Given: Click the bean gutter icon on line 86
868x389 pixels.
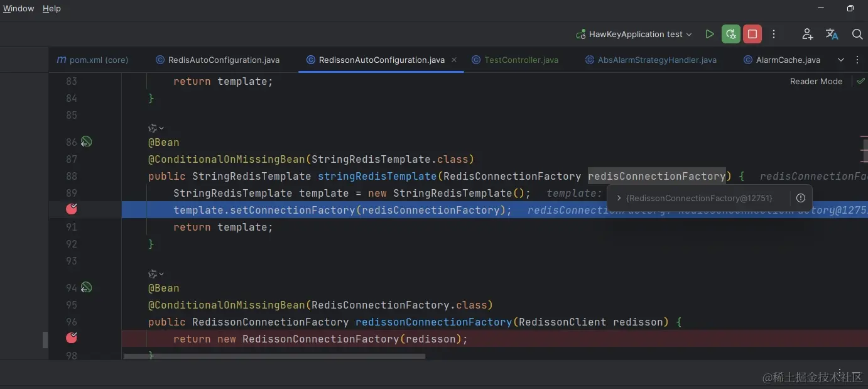Looking at the screenshot, I should coord(86,142).
